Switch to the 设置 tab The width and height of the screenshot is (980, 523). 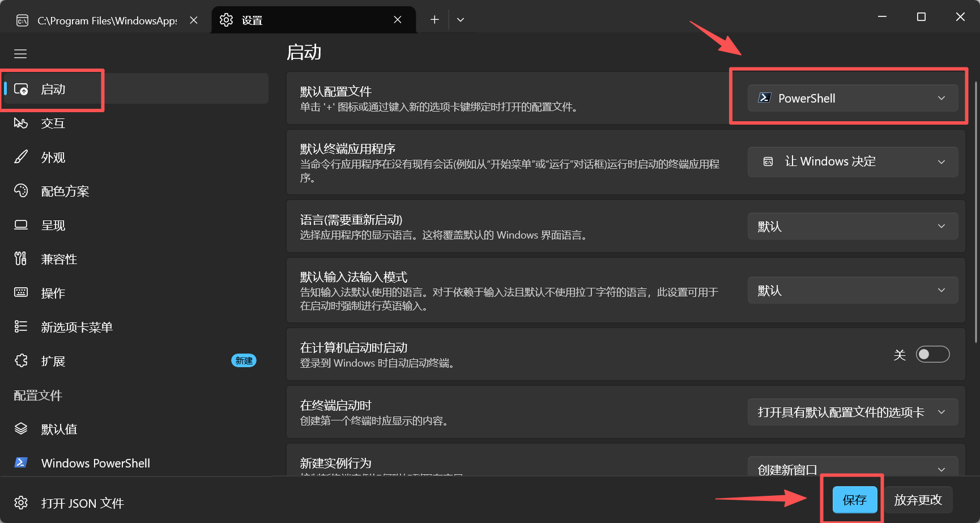313,20
